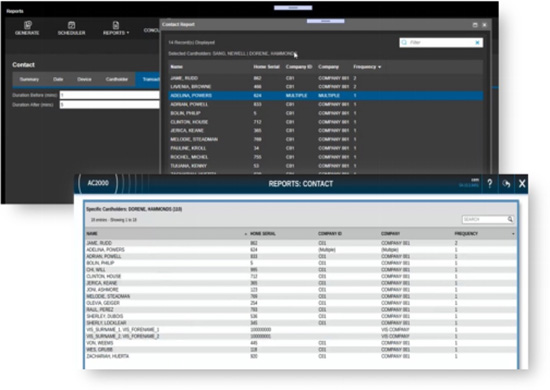Close the AC2000 Reports: Contact window
550x390 pixels.
tap(522, 183)
